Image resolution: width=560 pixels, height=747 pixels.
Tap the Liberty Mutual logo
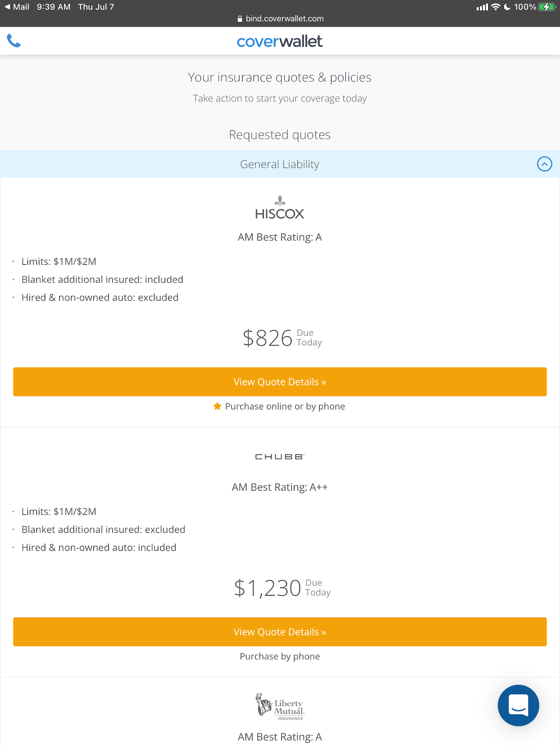[x=280, y=707]
